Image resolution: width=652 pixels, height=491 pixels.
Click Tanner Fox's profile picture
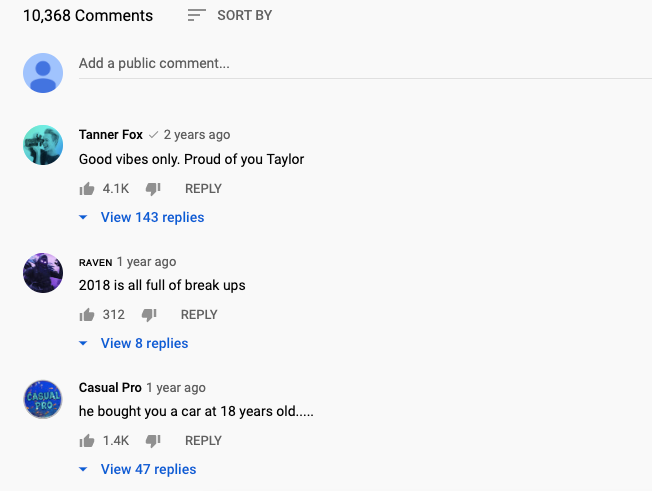(x=43, y=146)
